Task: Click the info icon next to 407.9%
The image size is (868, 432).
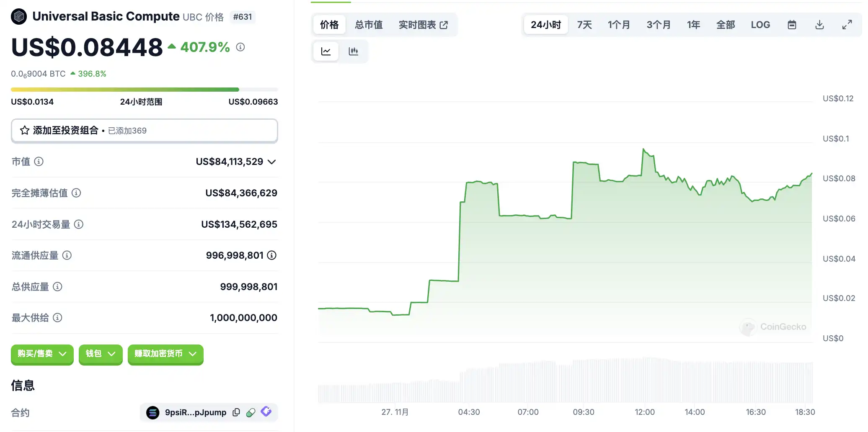Action: (240, 47)
